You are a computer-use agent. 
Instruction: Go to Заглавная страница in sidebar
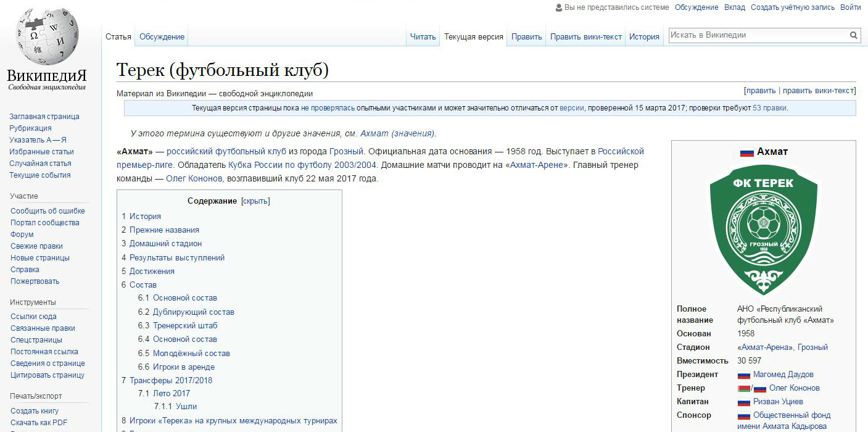click(x=44, y=117)
